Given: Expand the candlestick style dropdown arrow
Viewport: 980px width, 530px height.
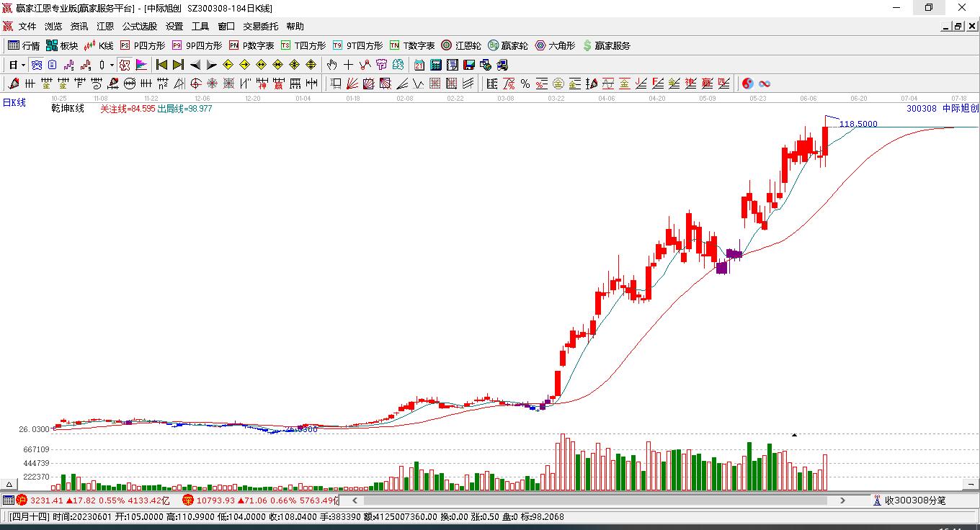Looking at the screenshot, I should coord(112,65).
